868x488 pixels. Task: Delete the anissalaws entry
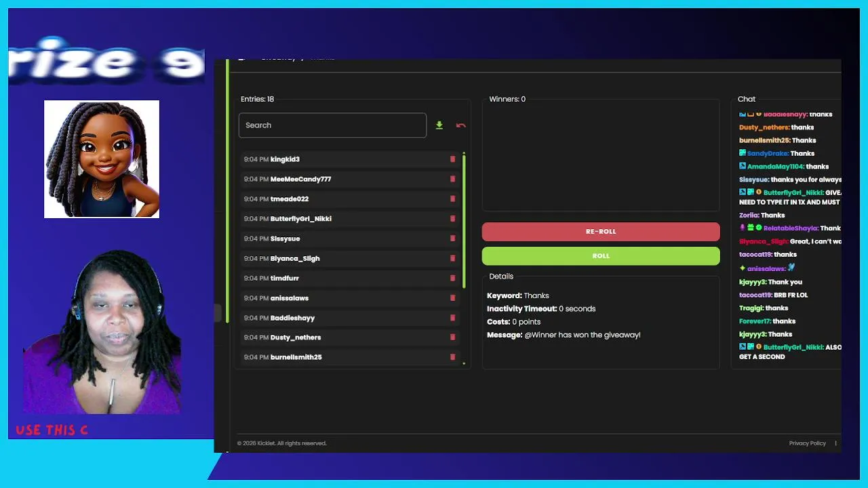453,298
